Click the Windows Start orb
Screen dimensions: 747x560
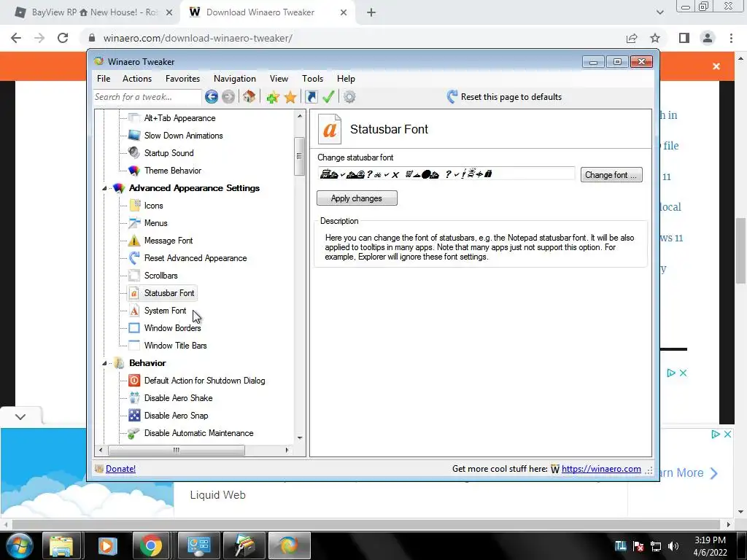[x=18, y=545]
